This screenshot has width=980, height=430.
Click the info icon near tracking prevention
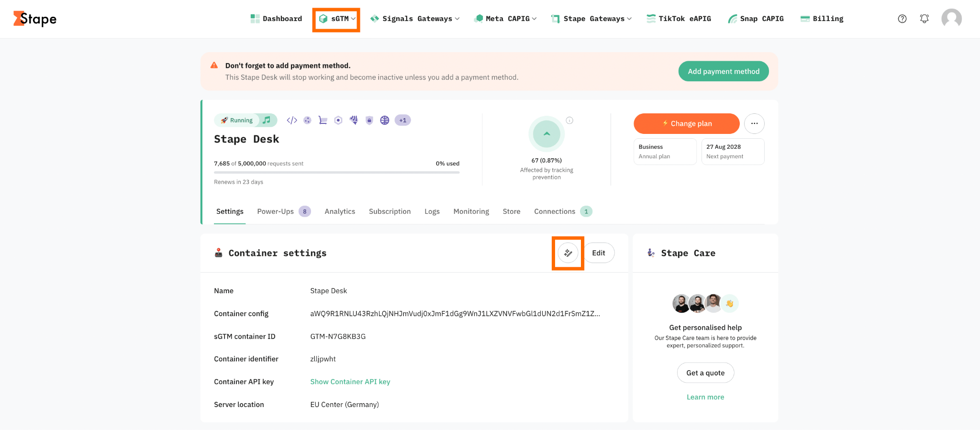tap(569, 121)
